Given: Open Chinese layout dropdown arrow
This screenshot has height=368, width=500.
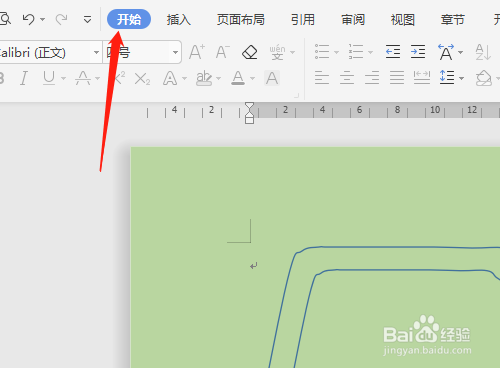Looking at the screenshot, I should click(x=461, y=53).
